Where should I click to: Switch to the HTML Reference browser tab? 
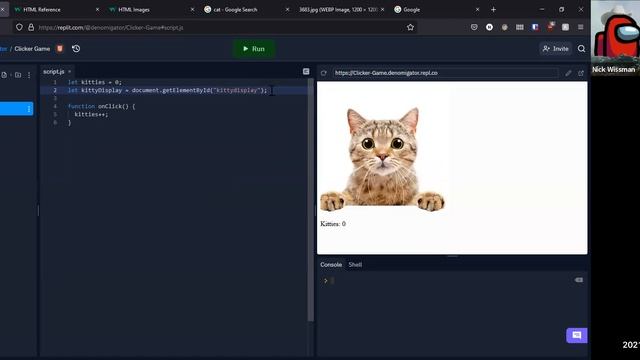click(42, 9)
